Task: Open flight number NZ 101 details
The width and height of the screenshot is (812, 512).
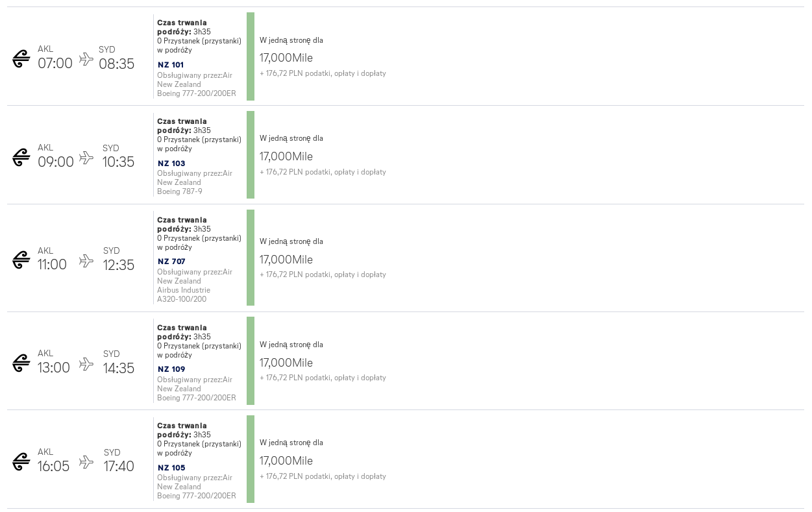Action: coord(171,65)
